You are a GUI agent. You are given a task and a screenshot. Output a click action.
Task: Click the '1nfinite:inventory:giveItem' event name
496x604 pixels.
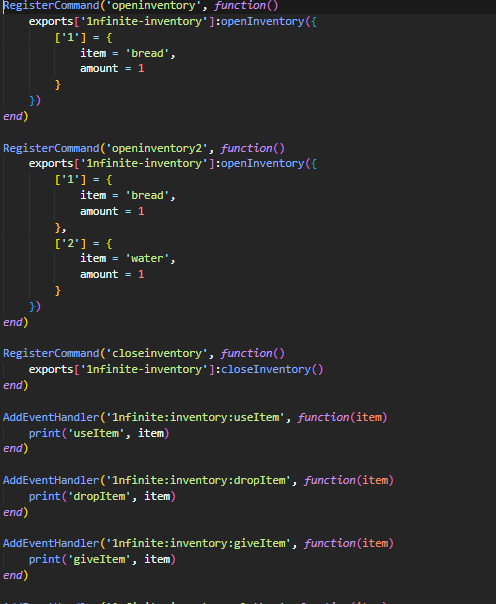click(198, 543)
